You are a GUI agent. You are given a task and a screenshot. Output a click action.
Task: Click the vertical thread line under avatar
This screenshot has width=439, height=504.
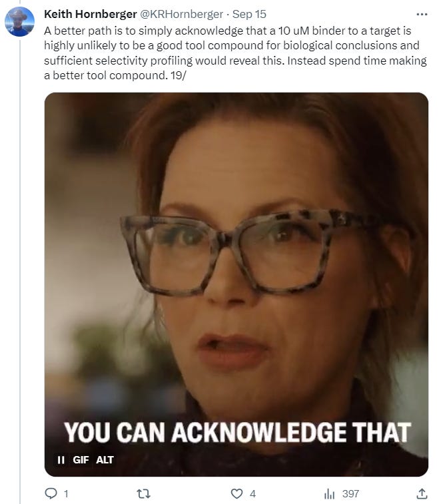(20, 272)
